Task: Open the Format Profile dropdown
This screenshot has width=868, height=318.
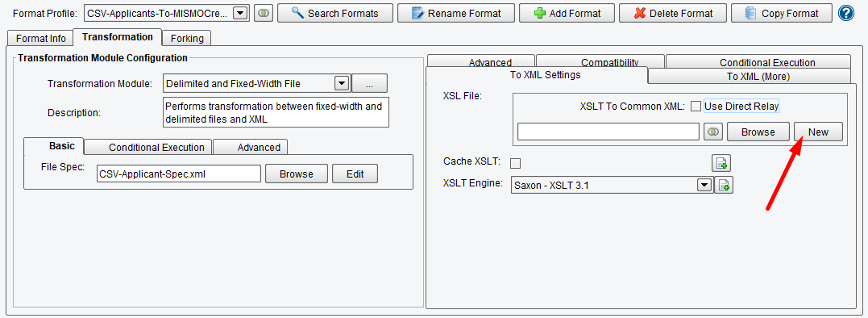Action: pos(239,13)
